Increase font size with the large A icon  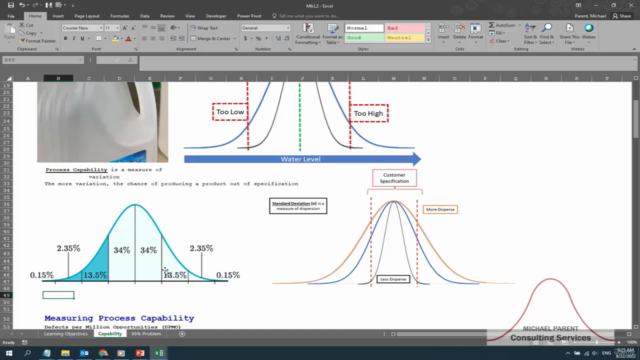(125, 28)
